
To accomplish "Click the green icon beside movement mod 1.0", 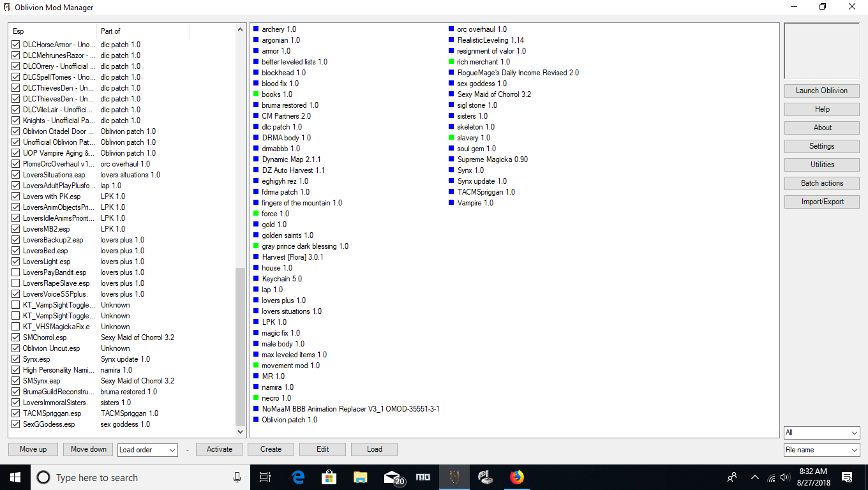I will pos(256,366).
